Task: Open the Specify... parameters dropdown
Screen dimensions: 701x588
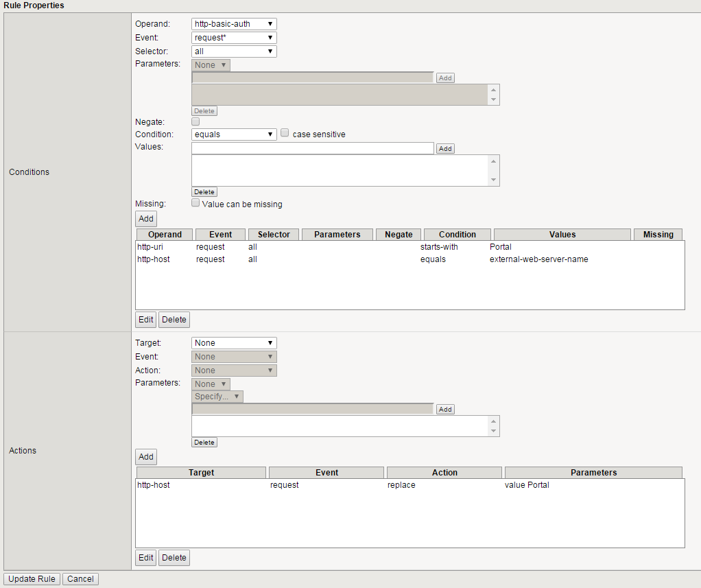Action: [x=217, y=396]
